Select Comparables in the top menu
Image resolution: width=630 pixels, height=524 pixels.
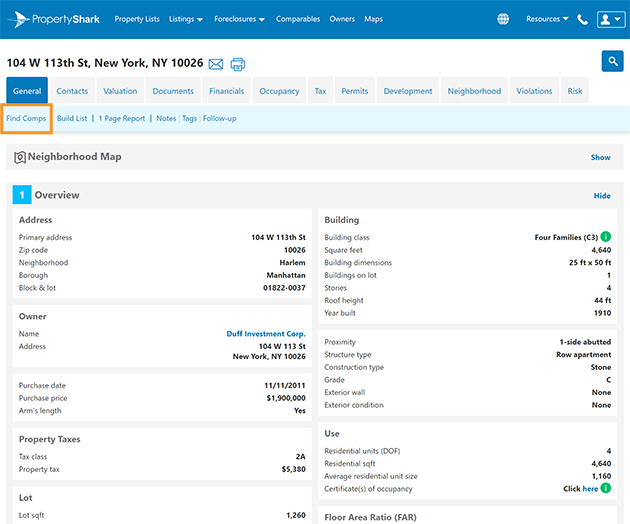(299, 19)
